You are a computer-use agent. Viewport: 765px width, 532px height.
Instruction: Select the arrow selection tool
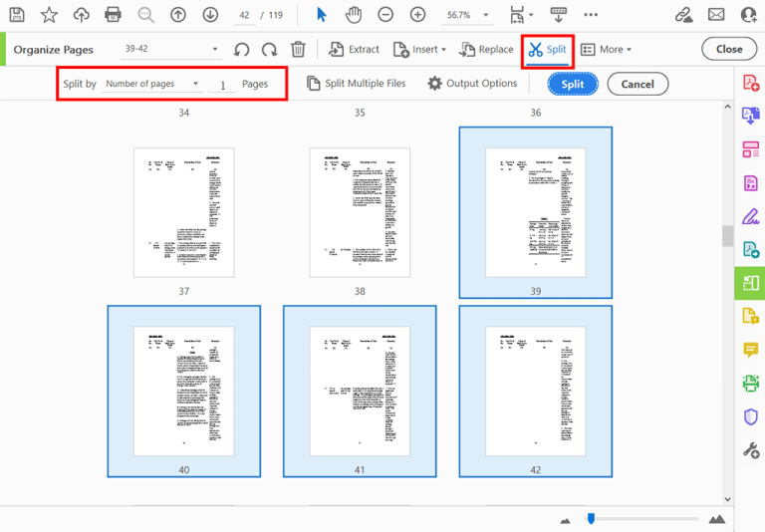[321, 15]
